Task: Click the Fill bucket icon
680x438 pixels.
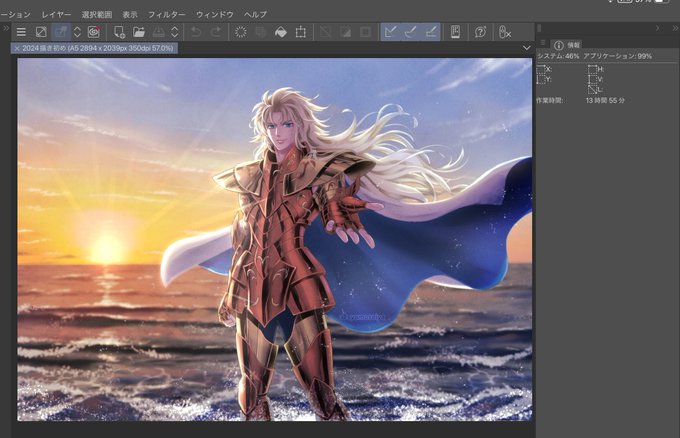Action: click(x=281, y=32)
